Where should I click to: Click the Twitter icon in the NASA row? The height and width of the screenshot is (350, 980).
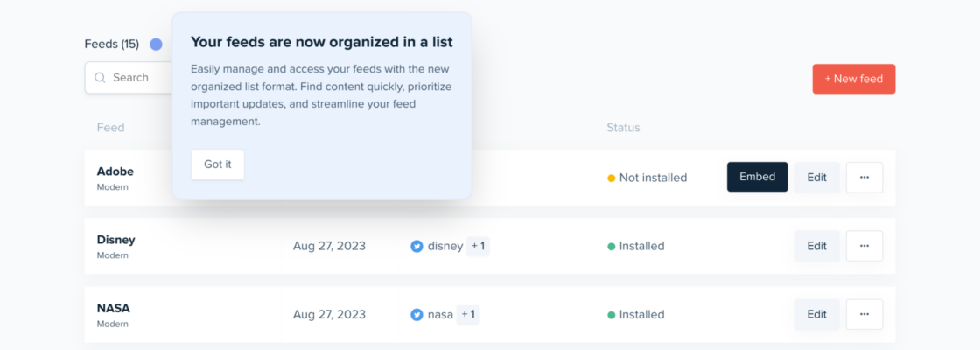click(416, 314)
